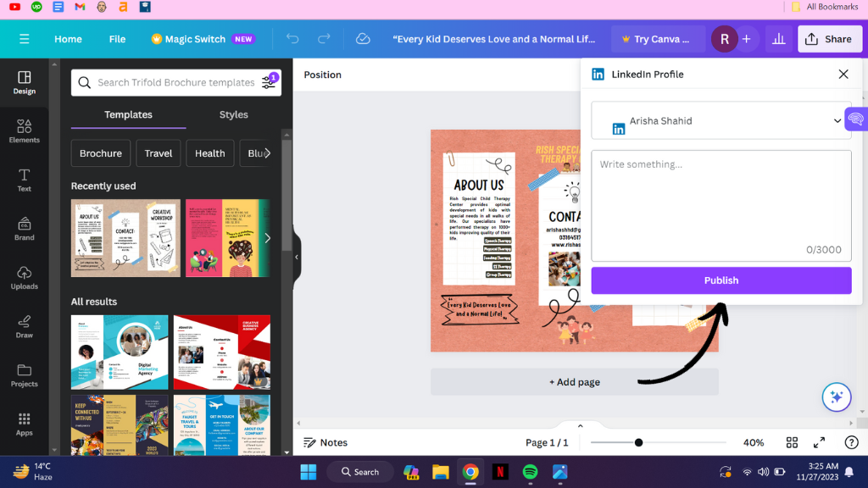Select the Brochure category chip

(x=101, y=153)
